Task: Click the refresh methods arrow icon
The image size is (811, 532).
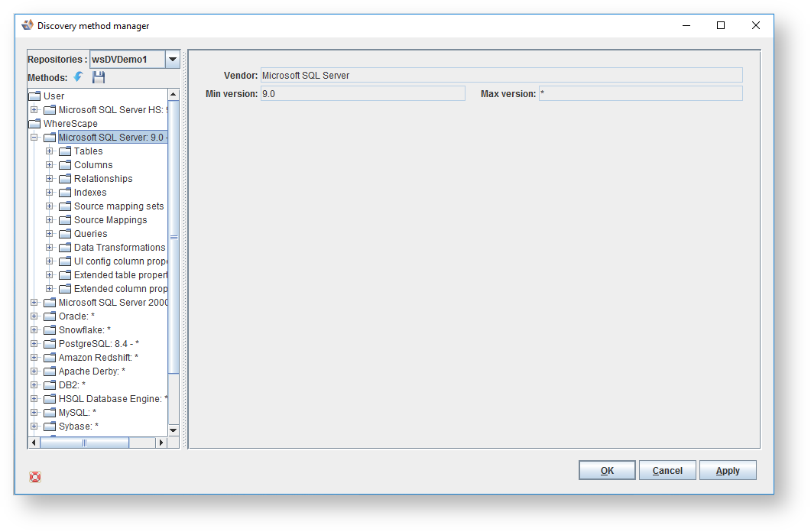Action: (x=78, y=77)
